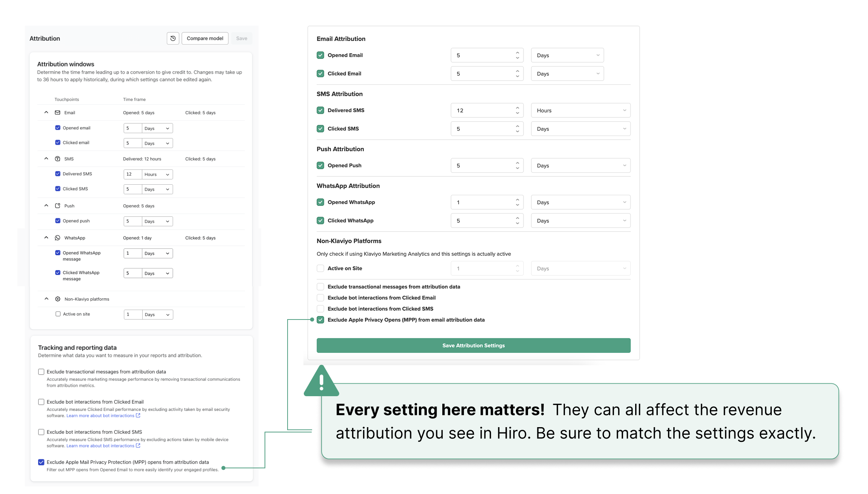Click the green warning triangle icon
Image resolution: width=868 pixels, height=494 pixels.
pyautogui.click(x=321, y=381)
